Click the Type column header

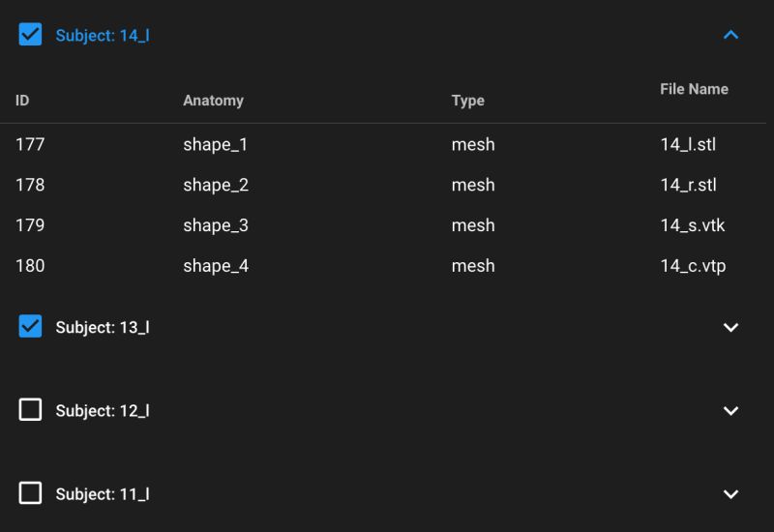pos(467,101)
